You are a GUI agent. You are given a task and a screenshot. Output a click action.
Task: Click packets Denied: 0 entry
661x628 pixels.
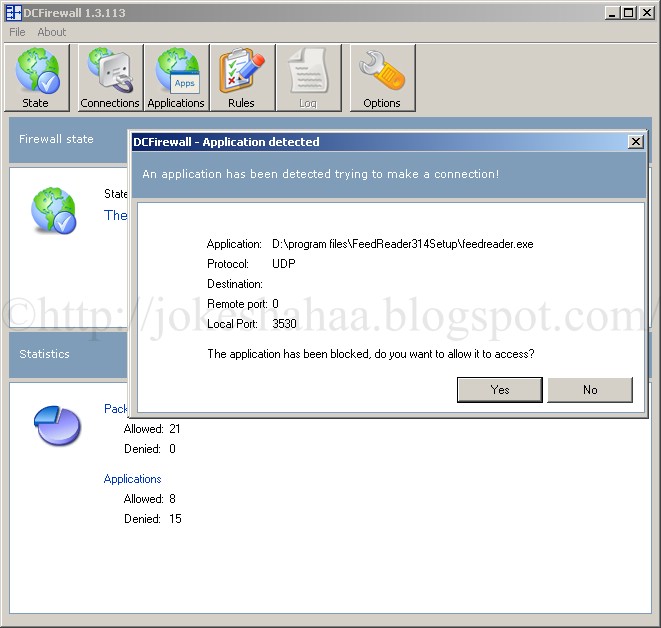(150, 449)
